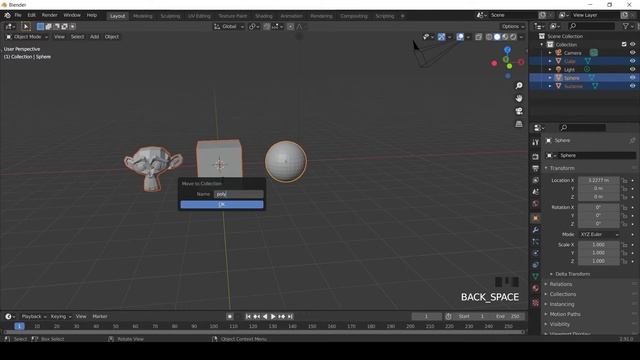Viewport: 640px width, 360px height.
Task: Toggle visibility eye for Cube
Action: (x=632, y=61)
